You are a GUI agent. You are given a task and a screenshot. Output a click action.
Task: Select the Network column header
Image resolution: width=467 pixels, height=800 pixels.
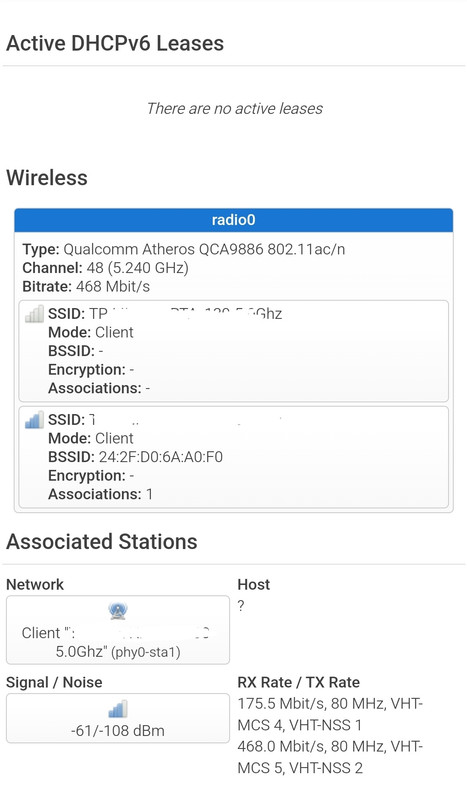(35, 584)
